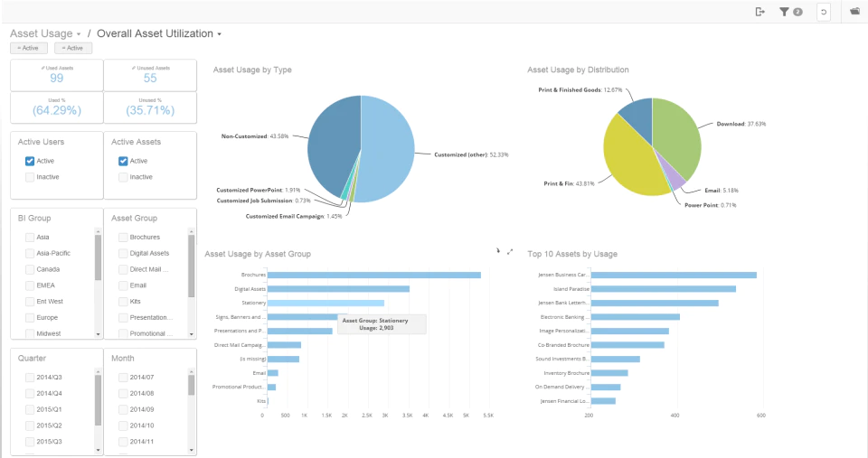The image size is (868, 458).
Task: Click the undo/reset arrow button
Action: [x=824, y=12]
